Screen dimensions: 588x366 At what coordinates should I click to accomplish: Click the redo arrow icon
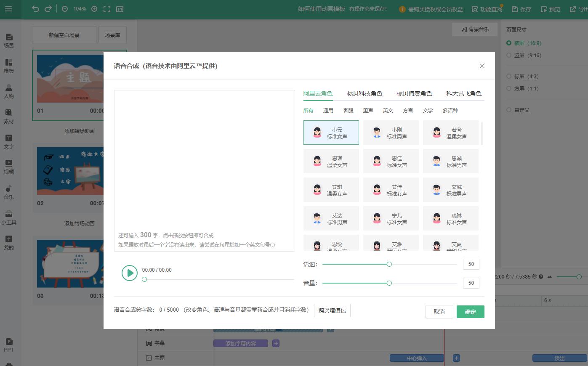click(x=48, y=9)
